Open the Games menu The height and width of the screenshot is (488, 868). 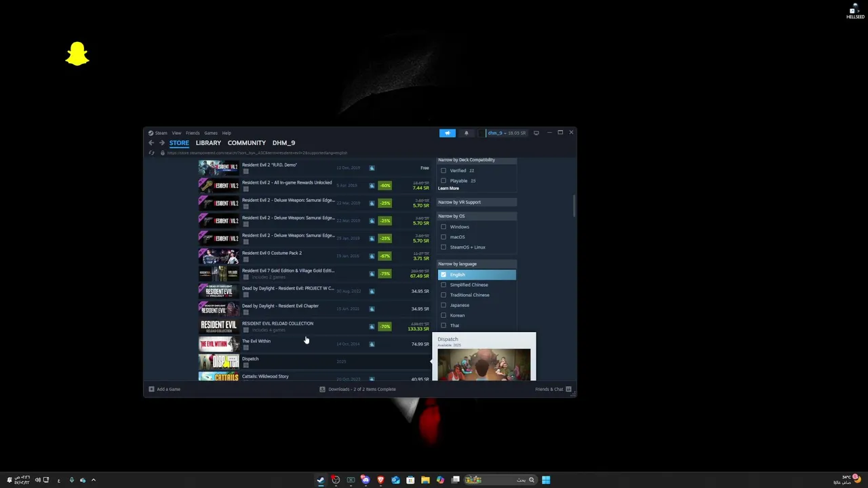tap(211, 133)
